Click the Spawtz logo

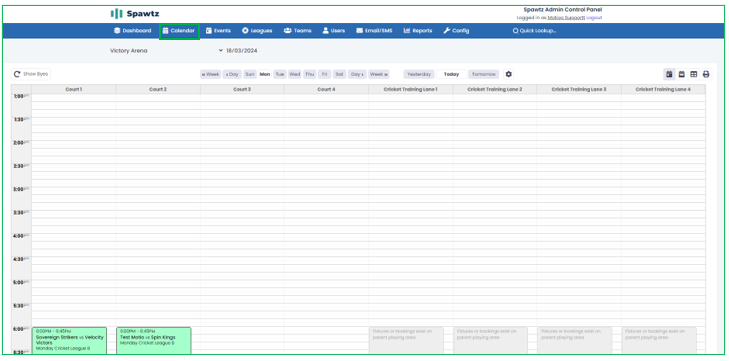135,14
